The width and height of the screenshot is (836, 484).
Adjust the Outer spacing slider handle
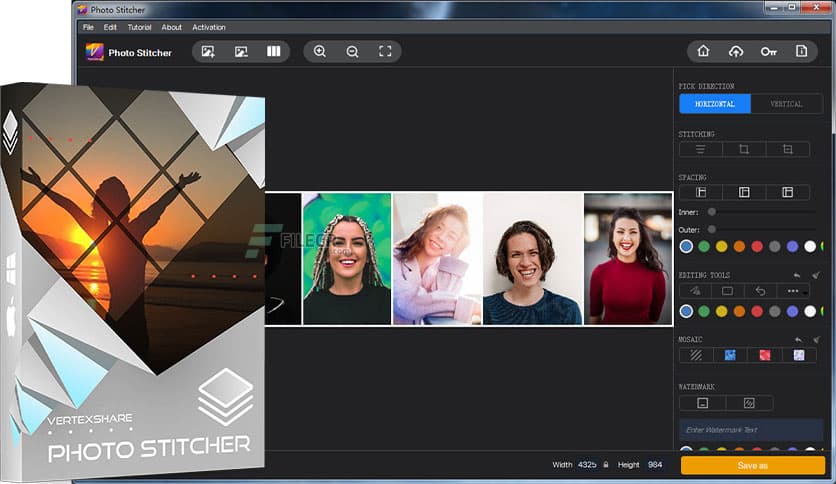pos(712,230)
